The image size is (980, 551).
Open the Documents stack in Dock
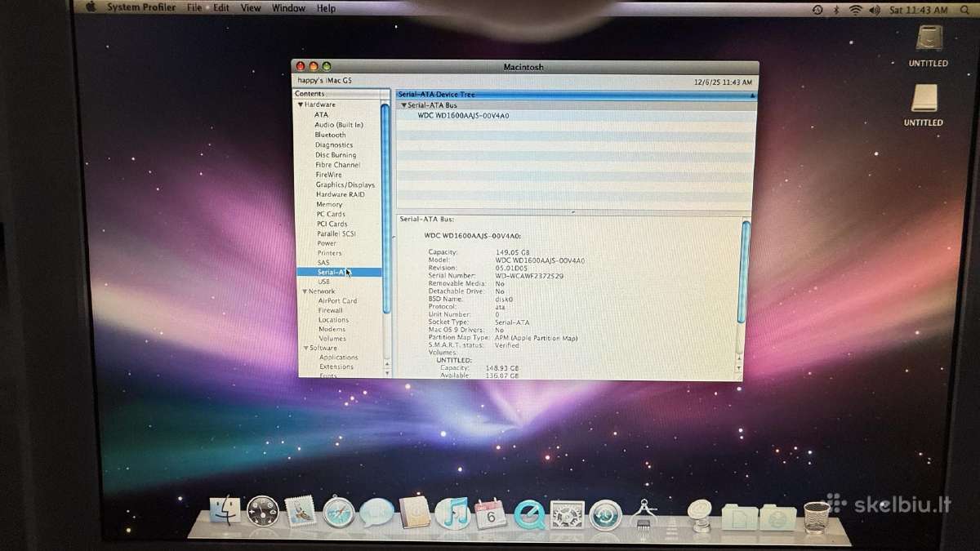coord(739,517)
